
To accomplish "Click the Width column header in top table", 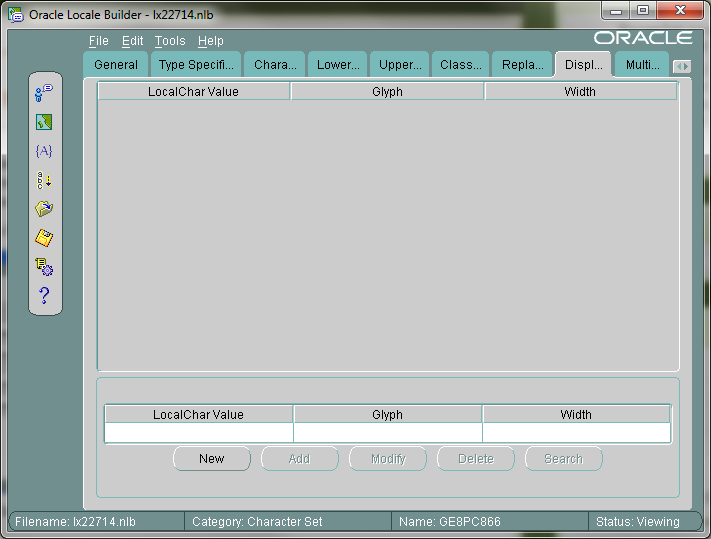I will 580,91.
